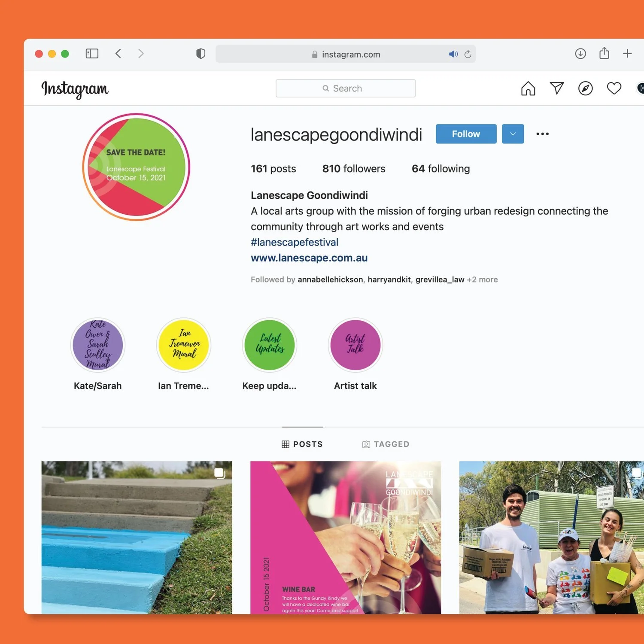Focus the Instagram Search field
This screenshot has height=644, width=644.
[x=346, y=88]
